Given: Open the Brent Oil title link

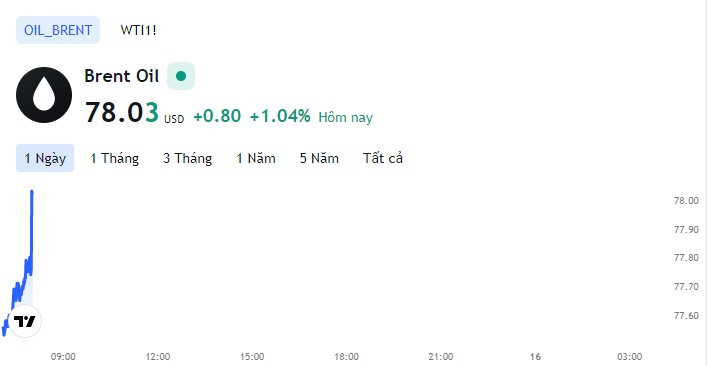Looking at the screenshot, I should click(122, 76).
